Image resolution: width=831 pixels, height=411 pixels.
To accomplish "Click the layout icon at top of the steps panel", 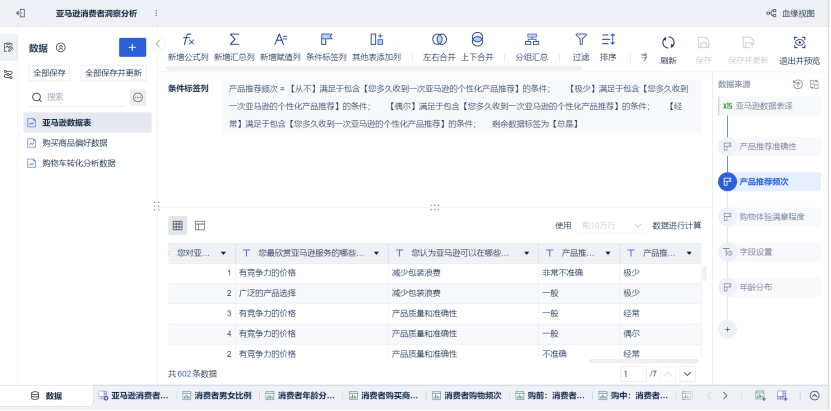I will [814, 84].
